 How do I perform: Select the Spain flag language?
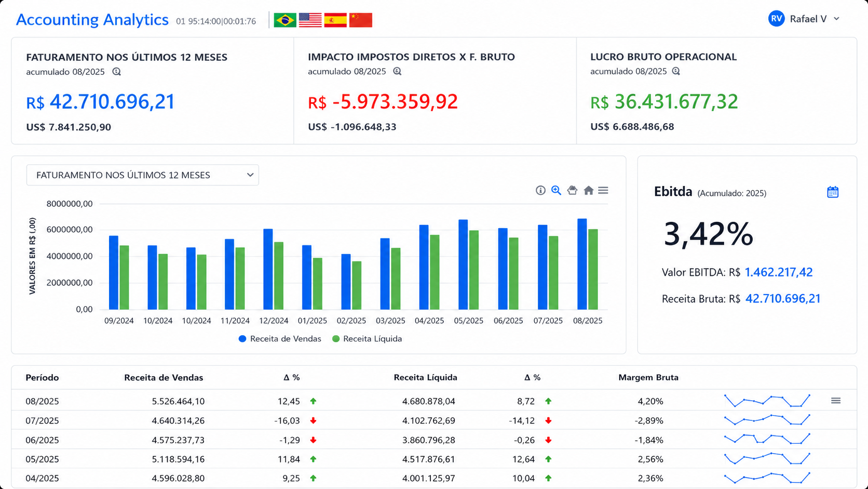(335, 20)
